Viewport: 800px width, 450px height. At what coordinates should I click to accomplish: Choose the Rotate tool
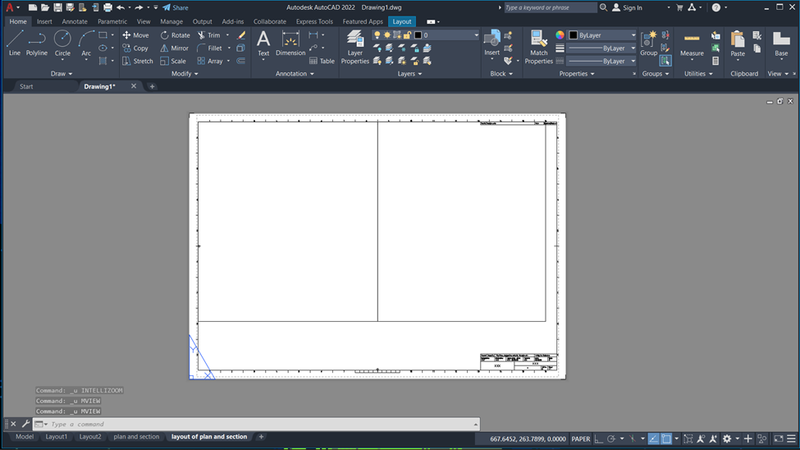(175, 35)
